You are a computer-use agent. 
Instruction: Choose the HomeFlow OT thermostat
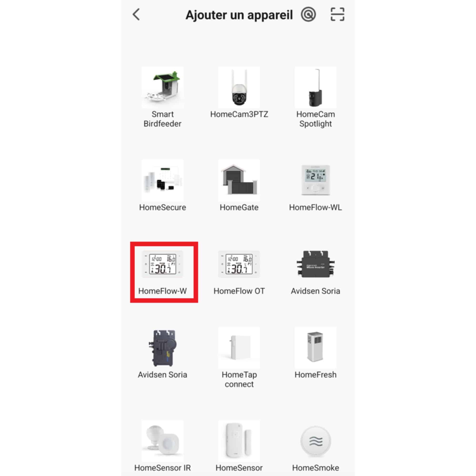[239, 273]
